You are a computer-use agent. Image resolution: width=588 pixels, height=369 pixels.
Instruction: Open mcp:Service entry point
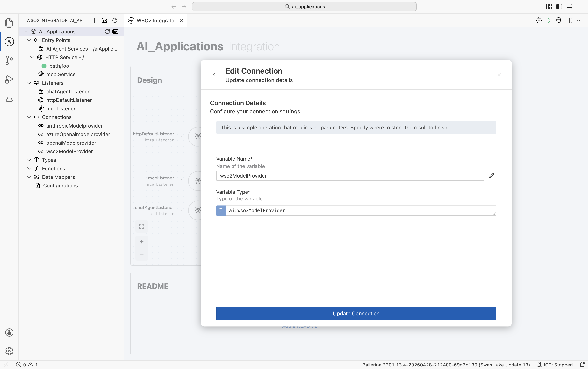point(57,74)
